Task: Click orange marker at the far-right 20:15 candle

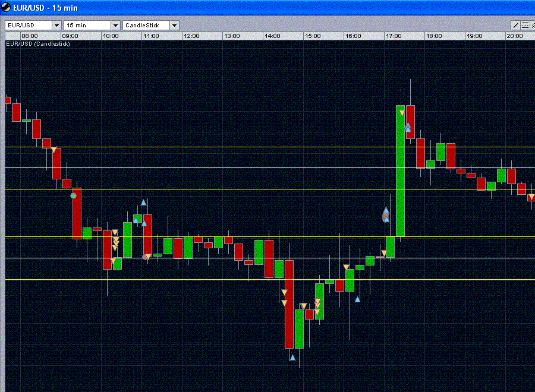Action: pyautogui.click(x=531, y=197)
